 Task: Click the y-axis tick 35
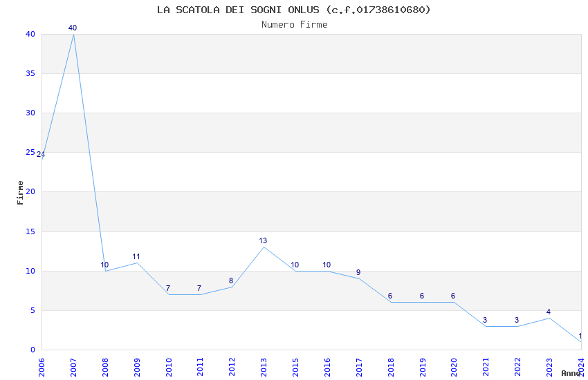(30, 73)
